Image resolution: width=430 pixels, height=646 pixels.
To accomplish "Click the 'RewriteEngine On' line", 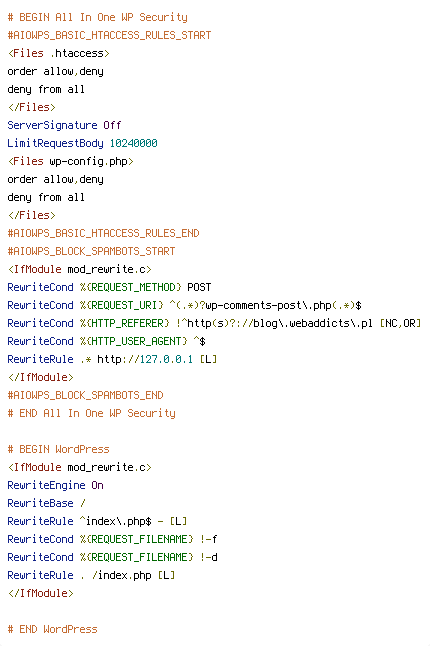I will click(55, 485).
